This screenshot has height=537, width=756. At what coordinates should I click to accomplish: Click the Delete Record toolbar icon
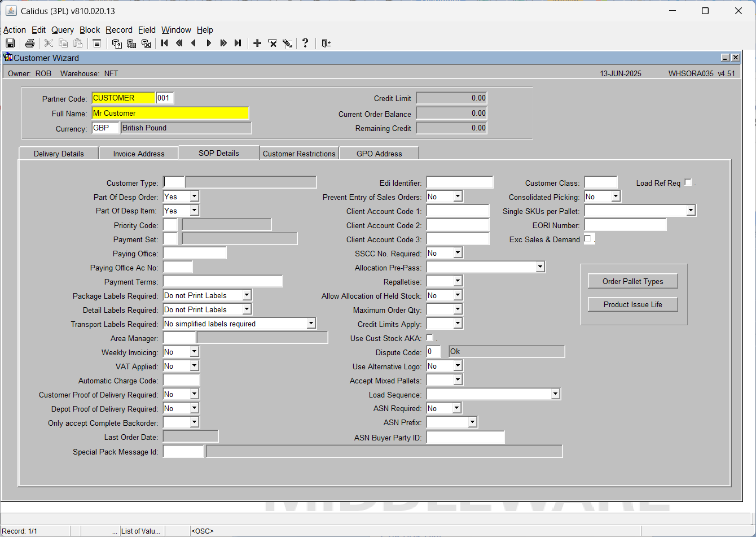click(272, 43)
